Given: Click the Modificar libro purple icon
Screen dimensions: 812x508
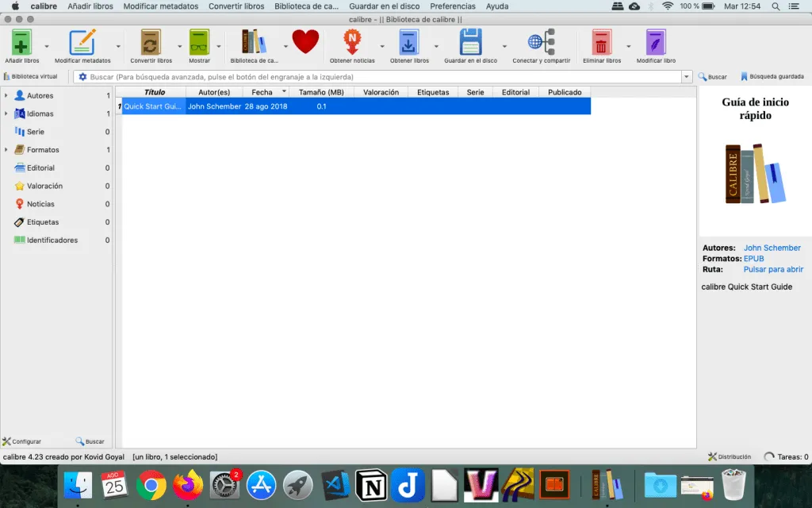Looking at the screenshot, I should coord(656,43).
